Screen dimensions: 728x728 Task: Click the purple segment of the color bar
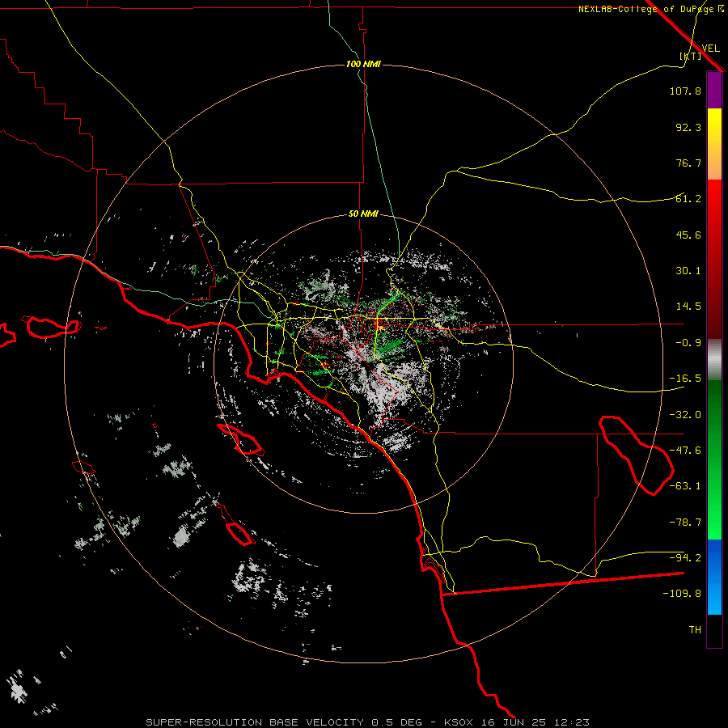(x=714, y=90)
